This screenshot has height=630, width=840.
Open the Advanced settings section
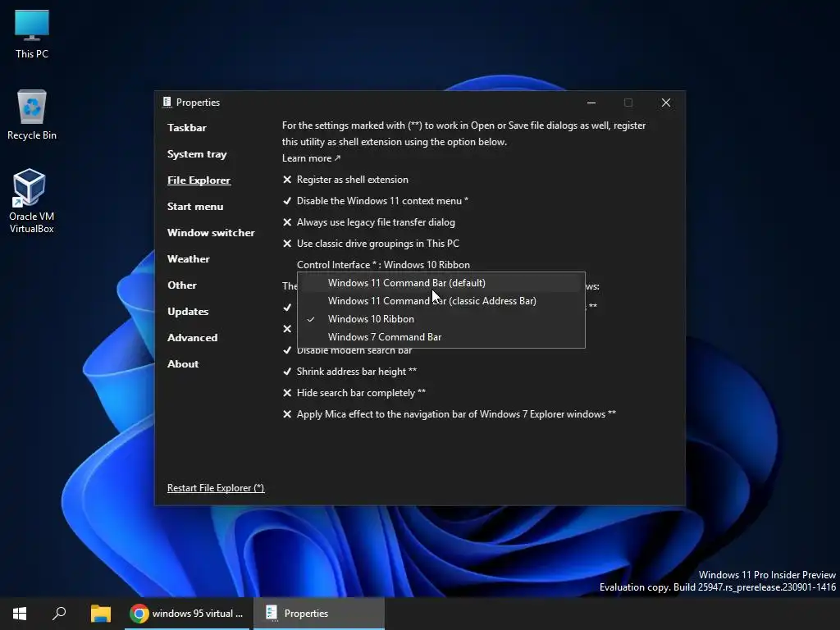click(192, 338)
